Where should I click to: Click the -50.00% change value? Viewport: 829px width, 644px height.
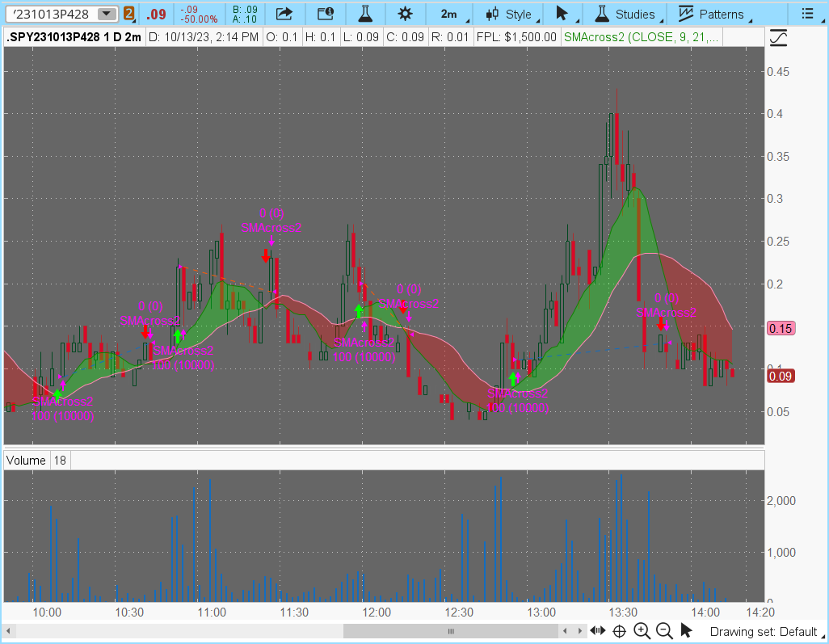point(199,19)
